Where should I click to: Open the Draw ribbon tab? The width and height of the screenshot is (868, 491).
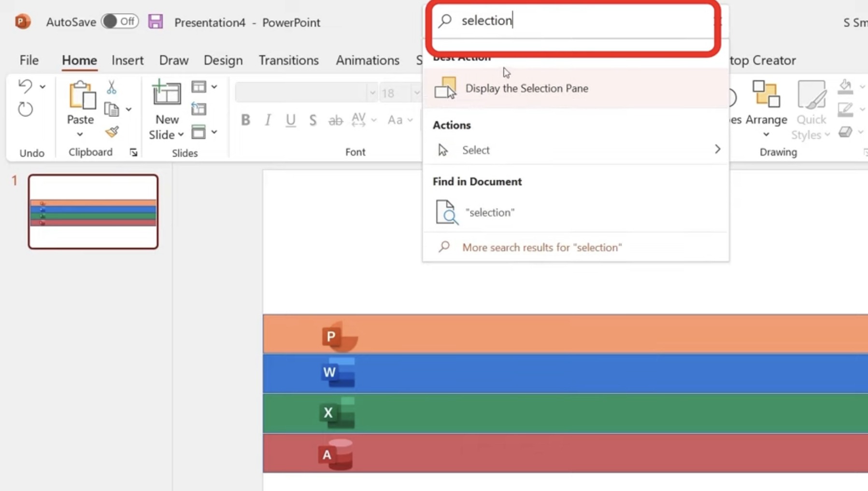click(174, 60)
